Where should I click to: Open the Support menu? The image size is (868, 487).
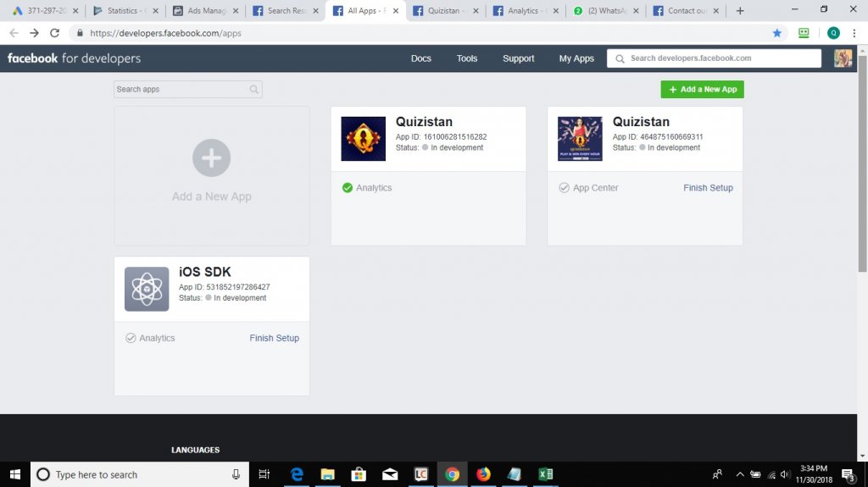pyautogui.click(x=518, y=58)
